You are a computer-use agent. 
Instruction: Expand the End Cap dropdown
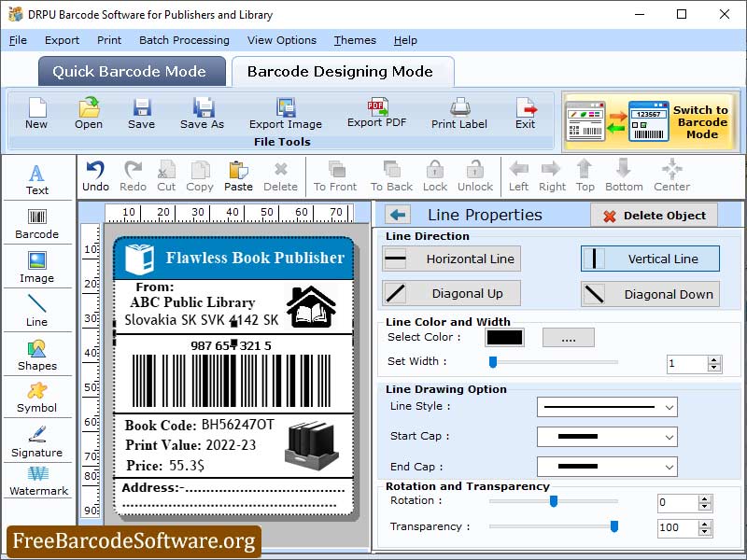click(669, 468)
